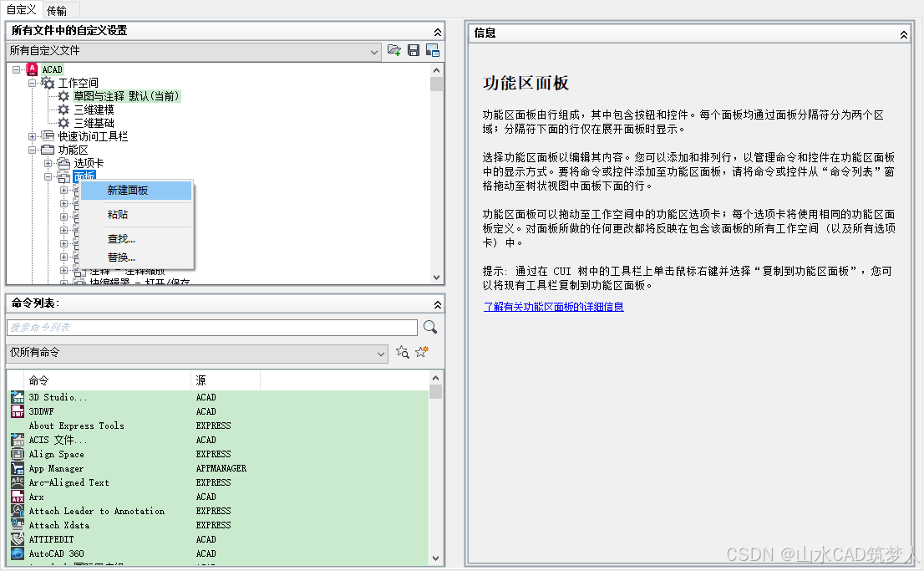Select the AutoCAD 360 command name

pos(57,553)
